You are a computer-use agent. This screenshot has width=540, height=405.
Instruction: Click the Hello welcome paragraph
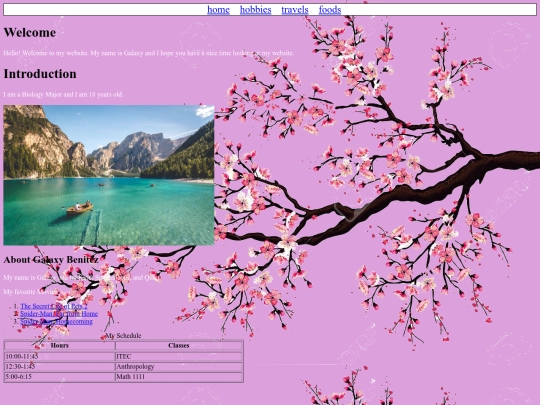149,53
